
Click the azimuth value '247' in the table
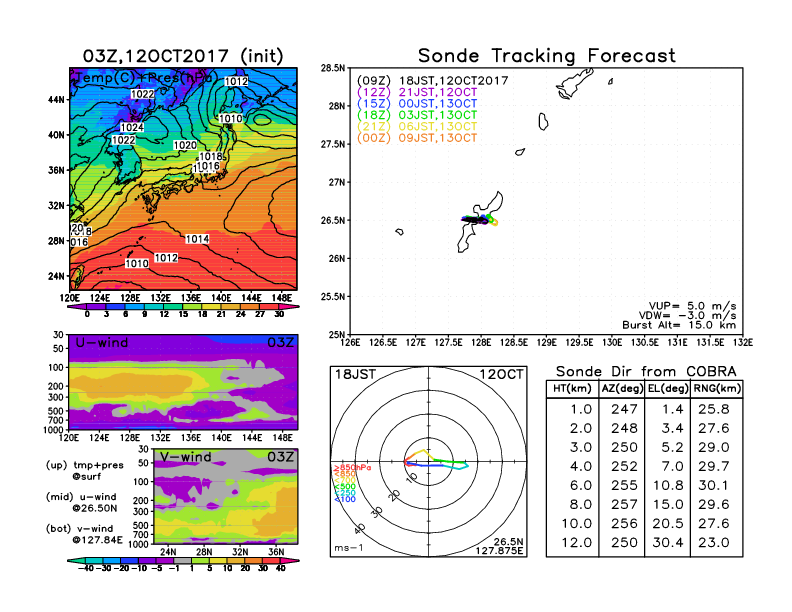[x=624, y=409]
